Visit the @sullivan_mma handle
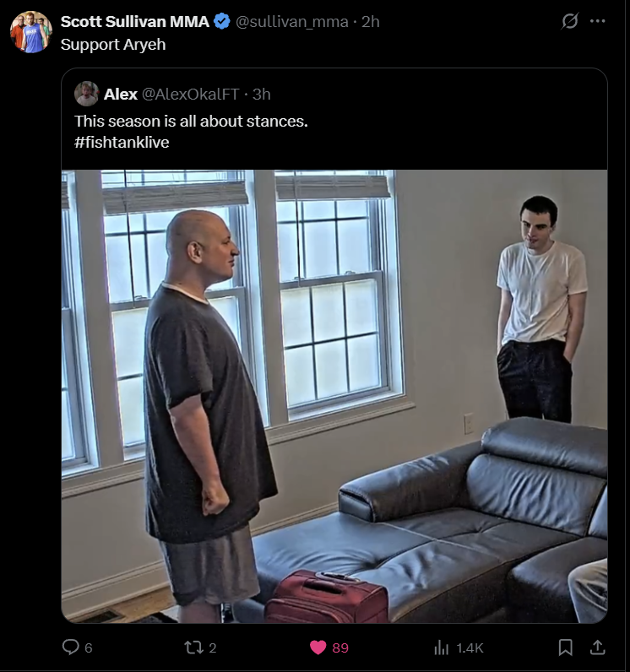Viewport: 630px width, 672px height. (292, 21)
